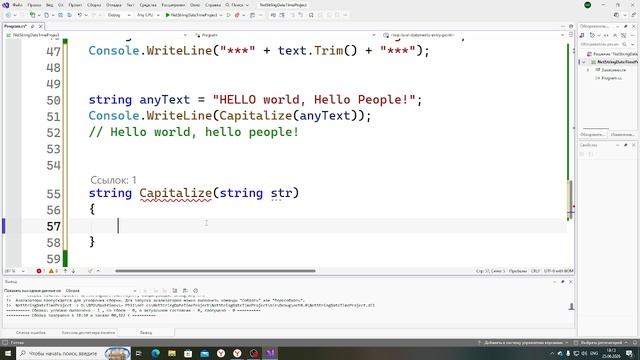Click the horizontal editor scrollbar

215,271
